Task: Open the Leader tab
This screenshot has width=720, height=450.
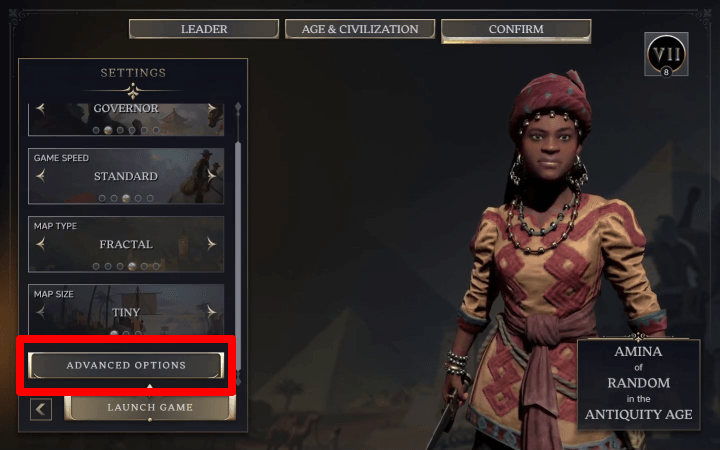Action: [204, 29]
